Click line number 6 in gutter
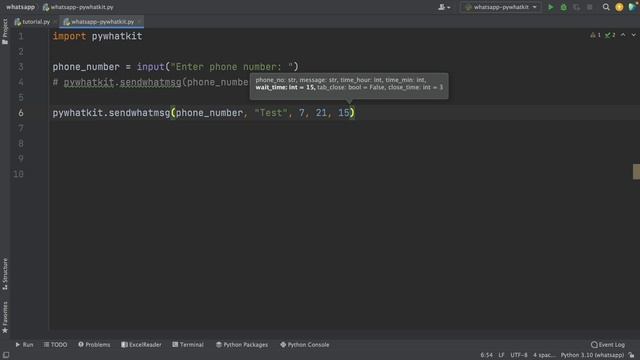Viewport: 640px width, 360px height. click(x=20, y=113)
